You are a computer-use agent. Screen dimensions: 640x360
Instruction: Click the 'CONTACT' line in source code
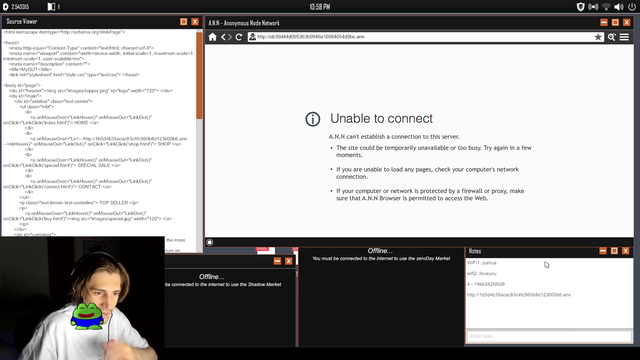(x=57, y=187)
